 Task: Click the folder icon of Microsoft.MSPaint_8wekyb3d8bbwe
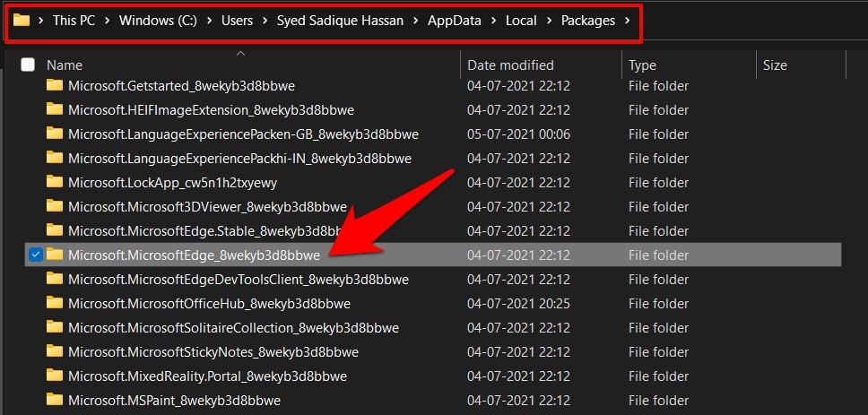55,400
